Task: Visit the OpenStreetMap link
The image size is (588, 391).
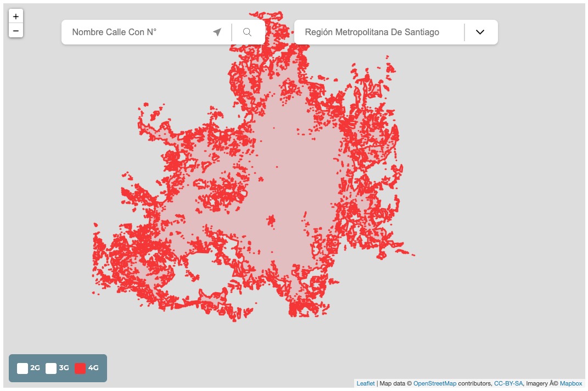Action: pyautogui.click(x=435, y=383)
